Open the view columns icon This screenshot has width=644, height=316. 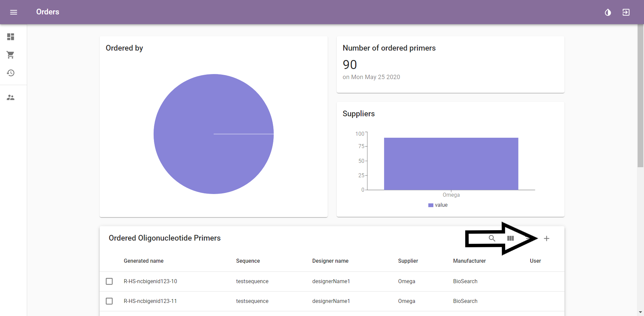pos(511,238)
